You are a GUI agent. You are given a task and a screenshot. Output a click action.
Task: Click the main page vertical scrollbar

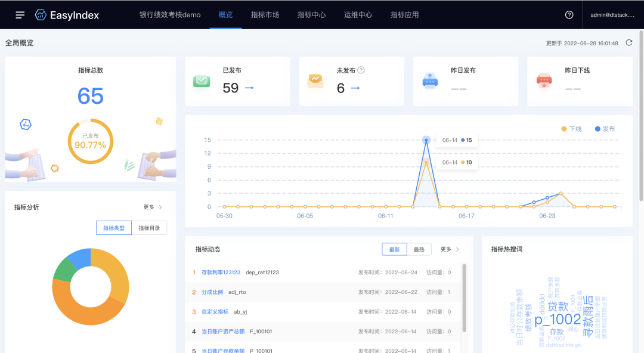(x=641, y=115)
